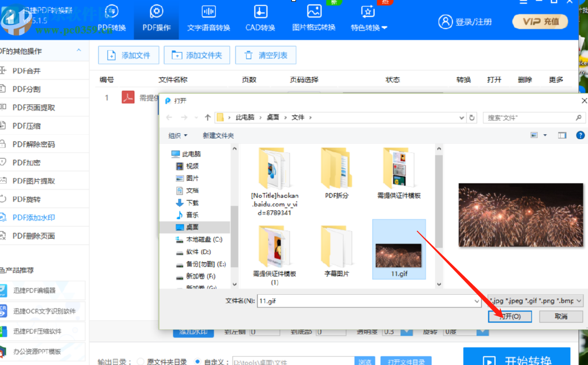Go up one folder level

tap(208, 117)
